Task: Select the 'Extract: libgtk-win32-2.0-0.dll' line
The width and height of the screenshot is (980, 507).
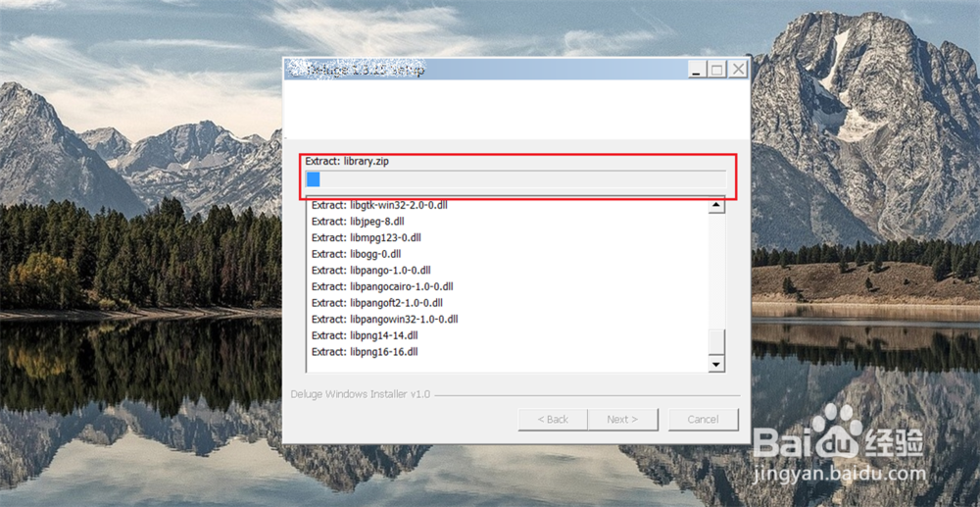Action: (x=379, y=205)
